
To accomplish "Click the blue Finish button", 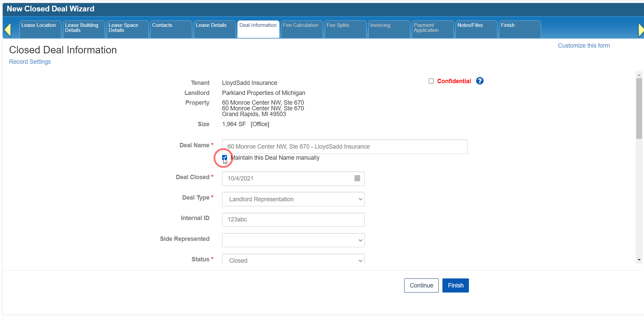I will pos(455,285).
